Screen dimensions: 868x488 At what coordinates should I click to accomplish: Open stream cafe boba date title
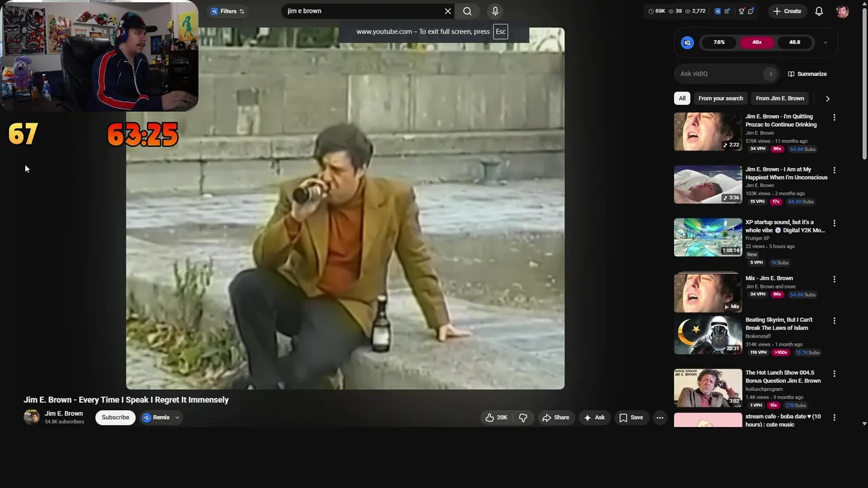[783, 420]
